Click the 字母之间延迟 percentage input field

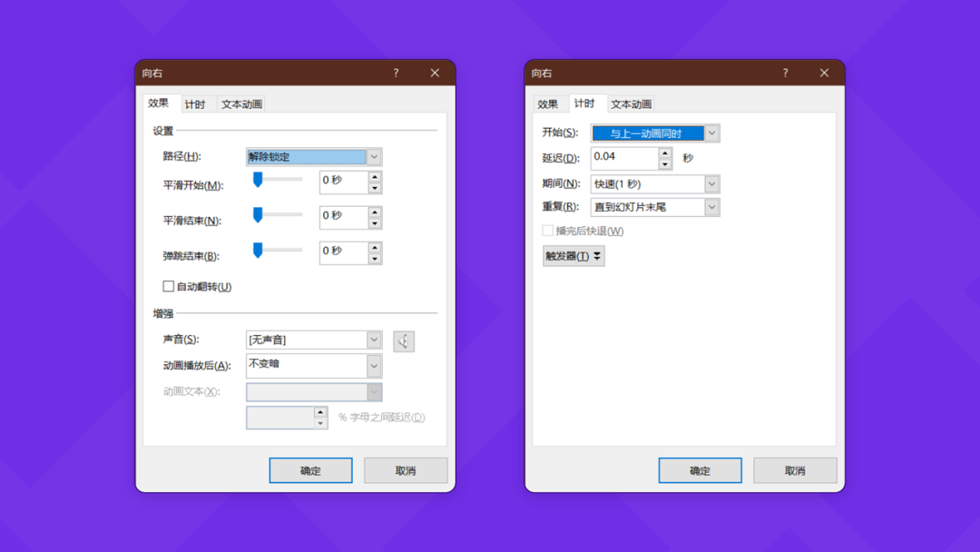coord(279,418)
